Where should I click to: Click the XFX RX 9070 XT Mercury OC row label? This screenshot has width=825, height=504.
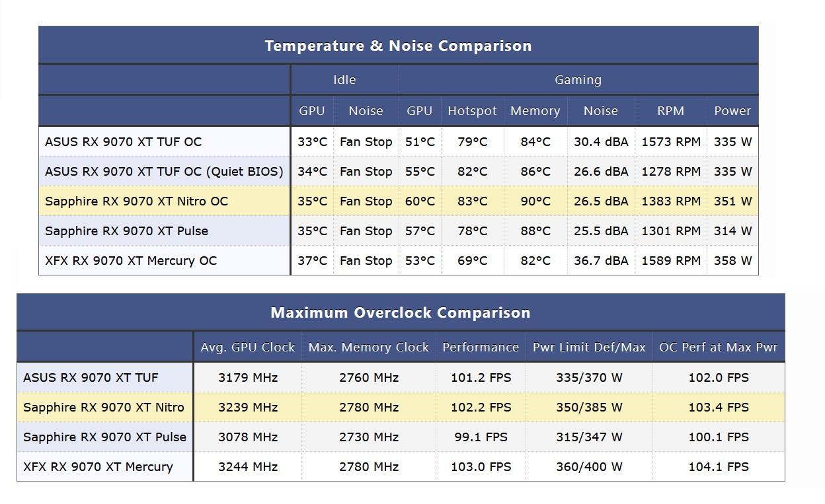click(131, 261)
